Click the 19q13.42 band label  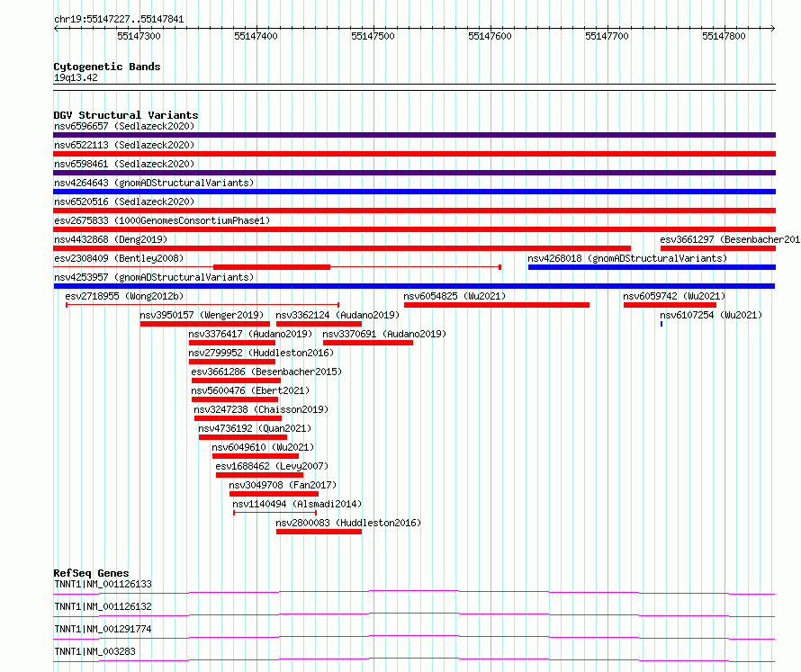coord(76,77)
